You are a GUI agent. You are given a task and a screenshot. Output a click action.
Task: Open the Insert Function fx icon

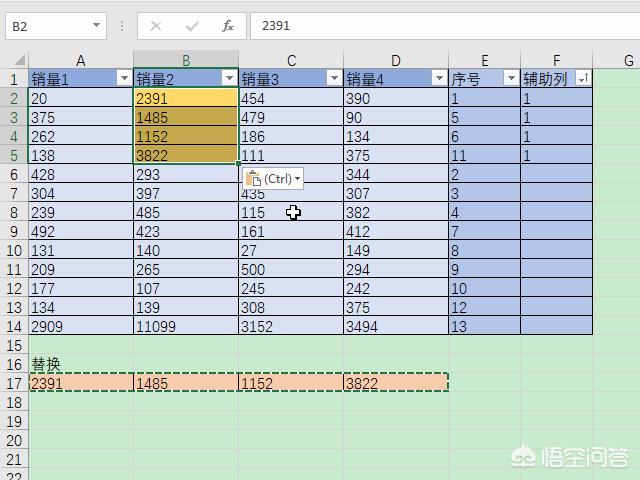tap(228, 26)
